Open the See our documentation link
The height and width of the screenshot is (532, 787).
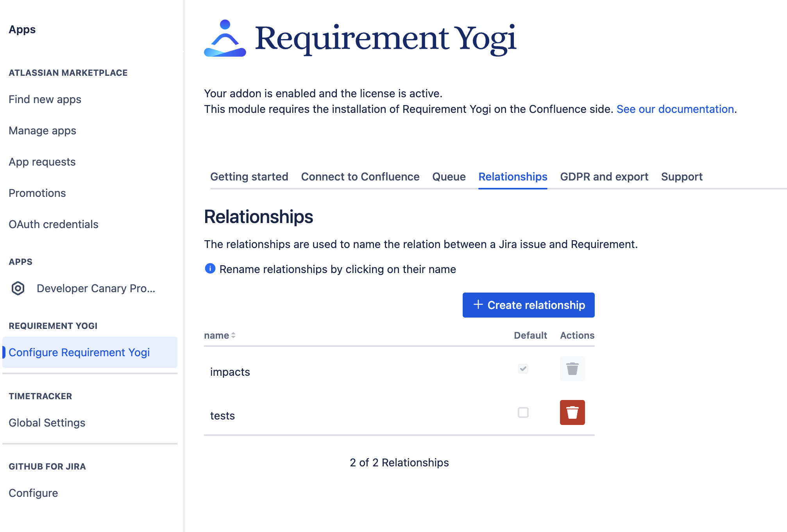[x=675, y=109]
